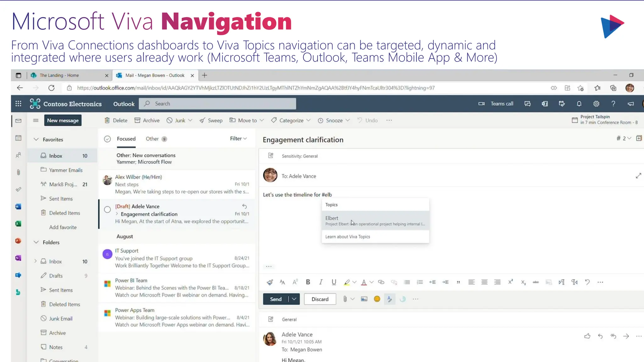Select the Elbert topic suggestion
Viewport: 644px width, 362px height.
375,221
